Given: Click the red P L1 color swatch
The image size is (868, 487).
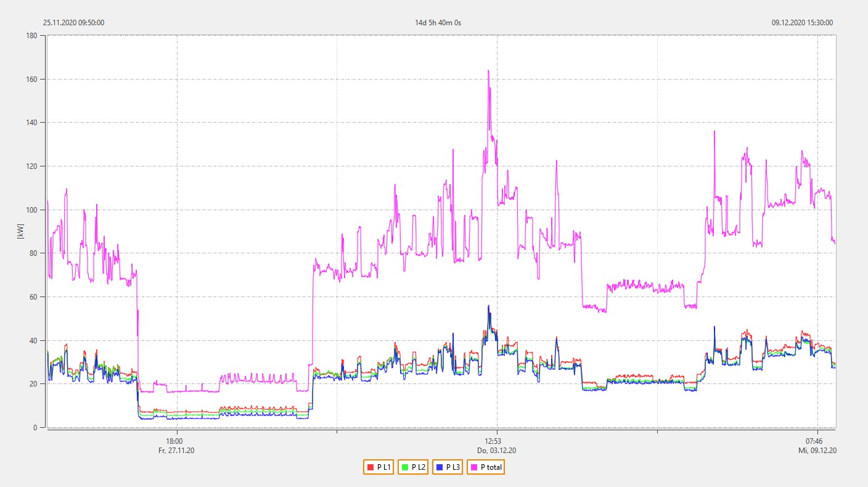Looking at the screenshot, I should [371, 467].
